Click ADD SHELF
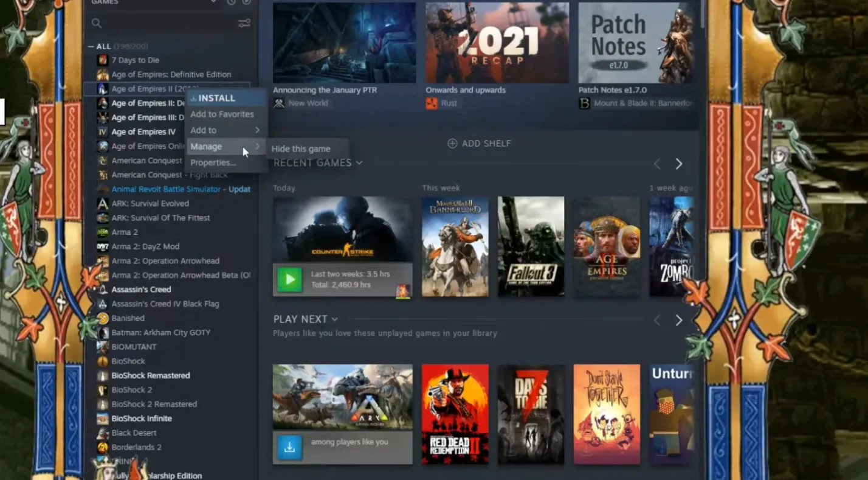Viewport: 868px width, 480px height. pyautogui.click(x=479, y=143)
